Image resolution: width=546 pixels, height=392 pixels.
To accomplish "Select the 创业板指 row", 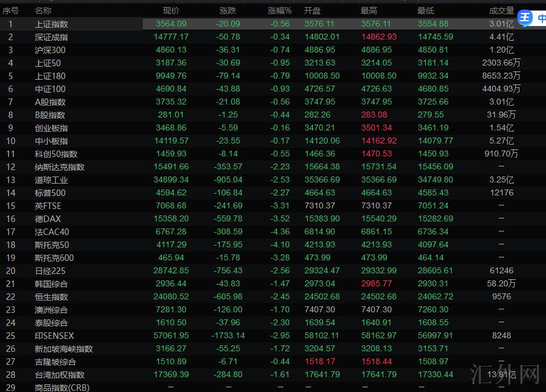I will tap(51, 128).
